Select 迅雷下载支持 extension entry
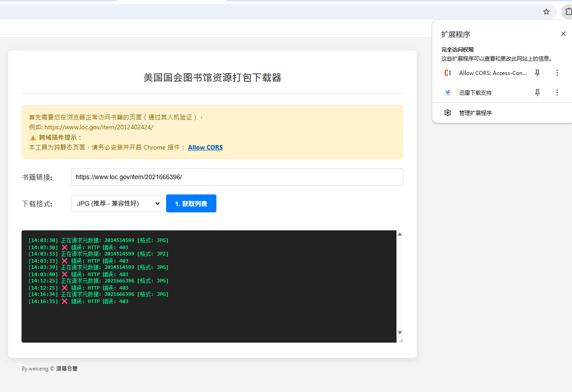 475,92
